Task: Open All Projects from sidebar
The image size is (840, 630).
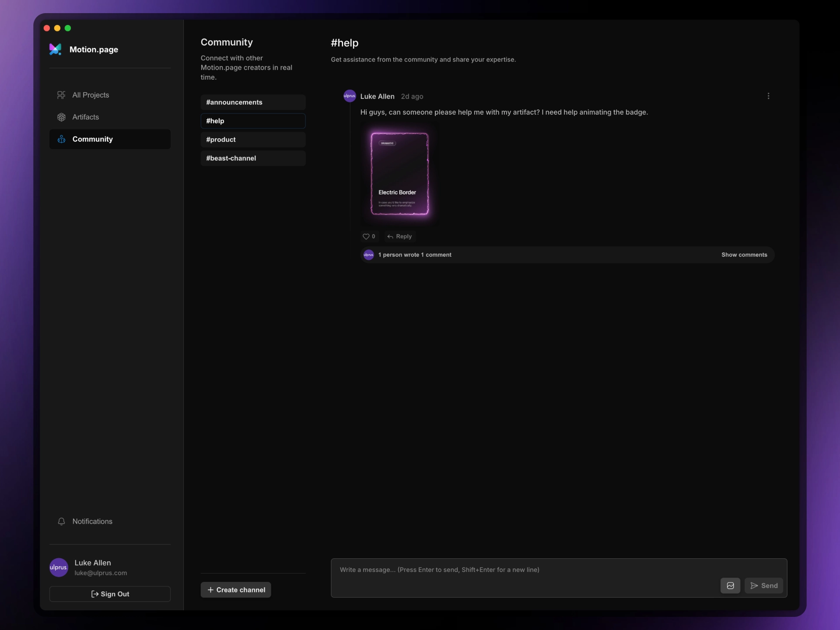Action: point(90,95)
